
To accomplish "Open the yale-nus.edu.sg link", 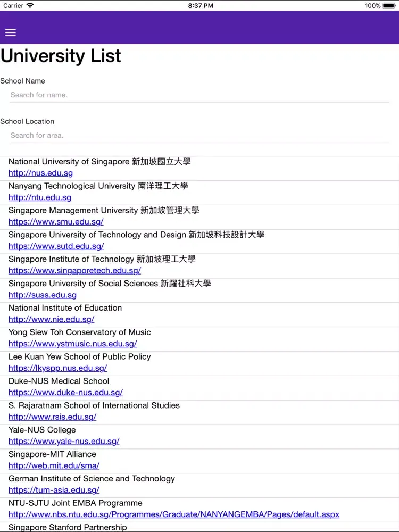I will pos(64,442).
